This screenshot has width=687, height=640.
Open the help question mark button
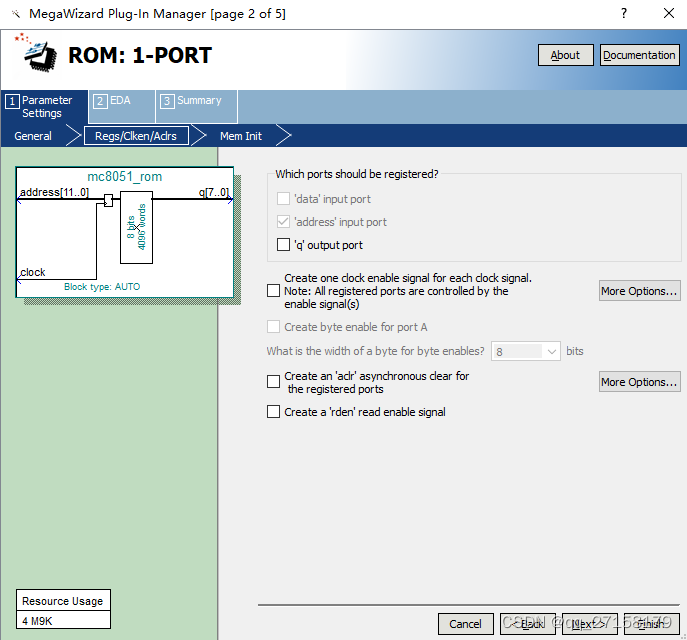point(624,13)
